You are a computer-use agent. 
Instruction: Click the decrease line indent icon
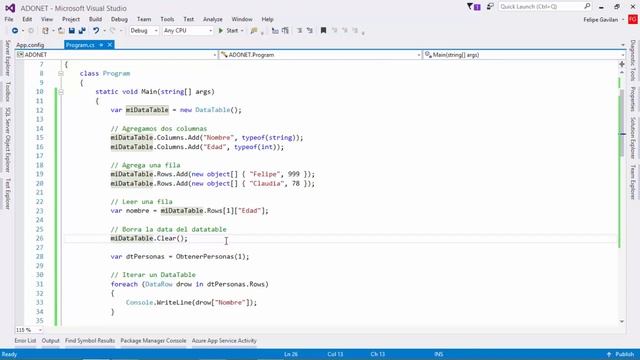299,31
